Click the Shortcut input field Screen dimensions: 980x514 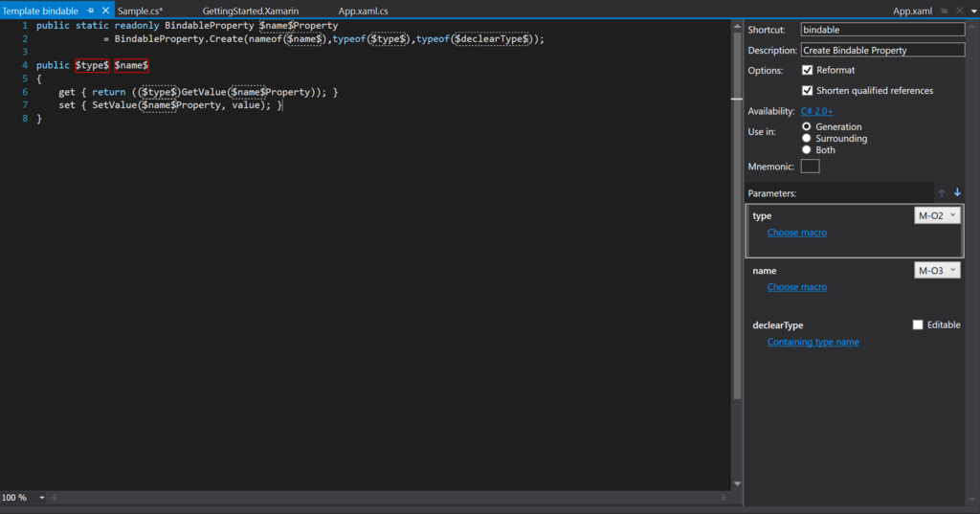[x=882, y=30]
